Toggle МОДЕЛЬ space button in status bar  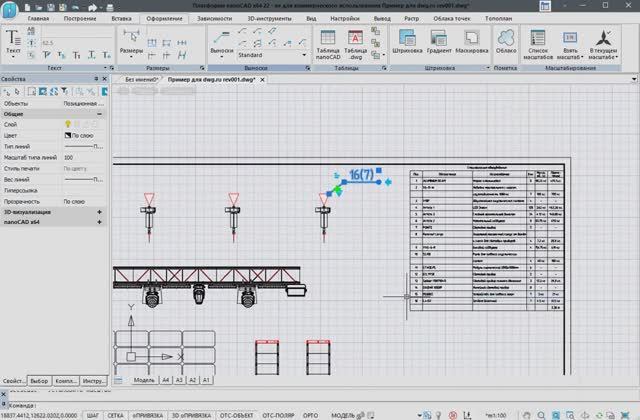point(343,415)
